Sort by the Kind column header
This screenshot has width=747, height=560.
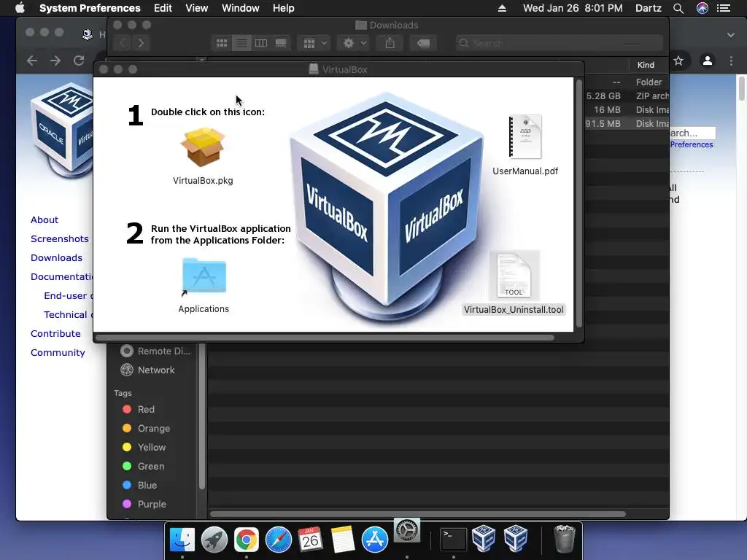646,65
